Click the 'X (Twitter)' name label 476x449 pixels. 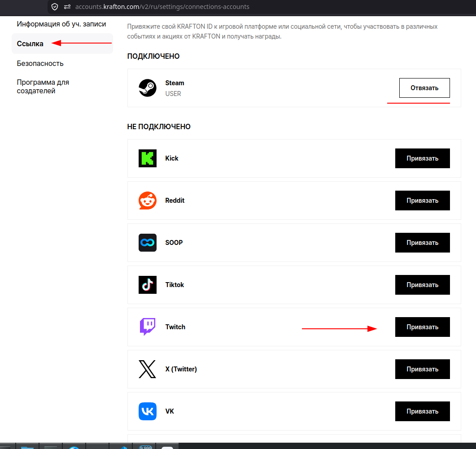pyautogui.click(x=181, y=369)
